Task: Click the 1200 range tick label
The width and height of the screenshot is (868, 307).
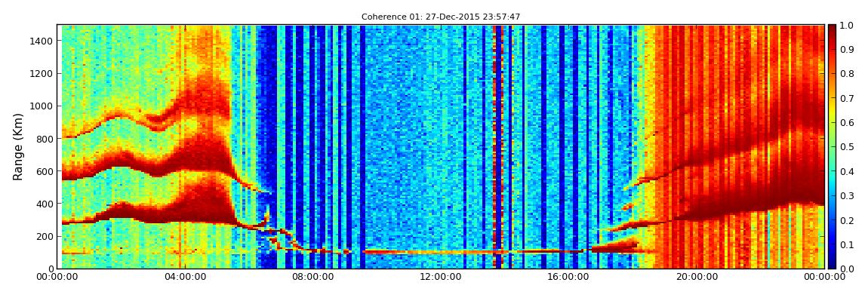Action: [42, 74]
